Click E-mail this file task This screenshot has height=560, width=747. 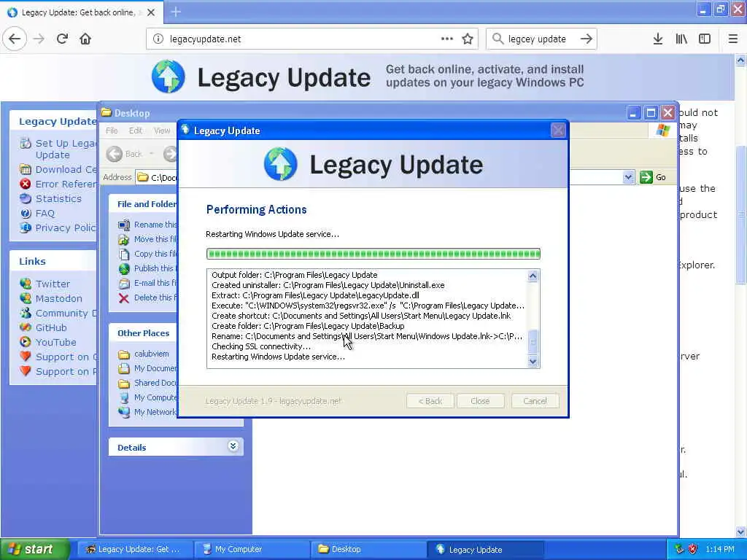coord(147,283)
